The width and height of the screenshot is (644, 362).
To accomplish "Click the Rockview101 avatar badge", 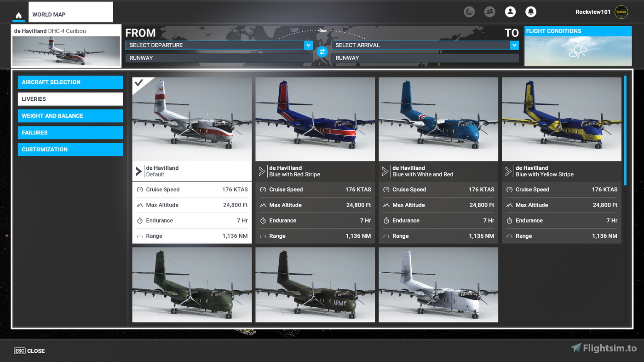I will (x=621, y=12).
